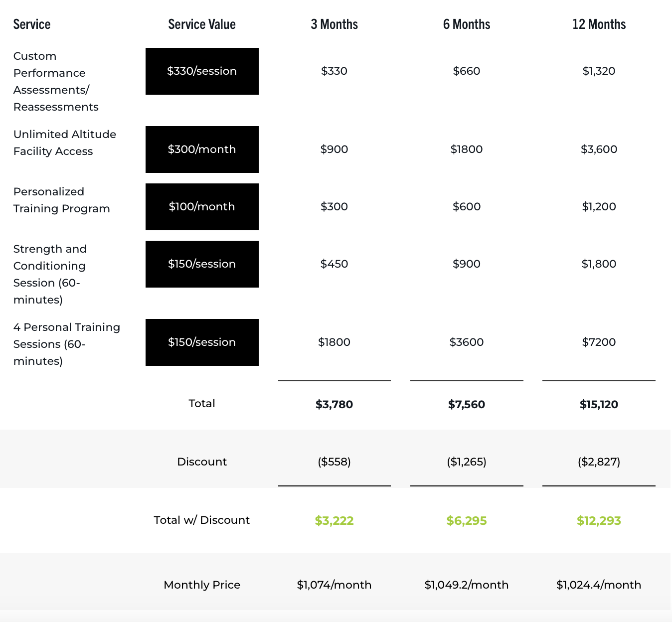Click Unlimited Altitude Facility Access label

click(x=65, y=143)
